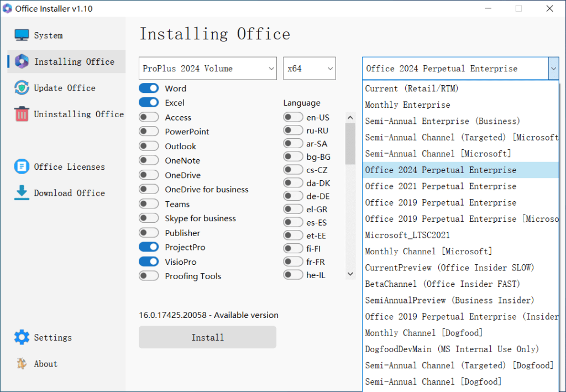This screenshot has height=392, width=566.
Task: Click the Office Installer title bar icon
Action: [7, 8]
